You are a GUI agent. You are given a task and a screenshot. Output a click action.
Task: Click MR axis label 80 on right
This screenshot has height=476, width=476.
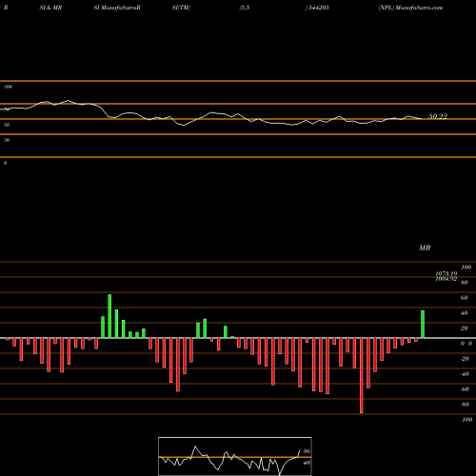[465, 283]
